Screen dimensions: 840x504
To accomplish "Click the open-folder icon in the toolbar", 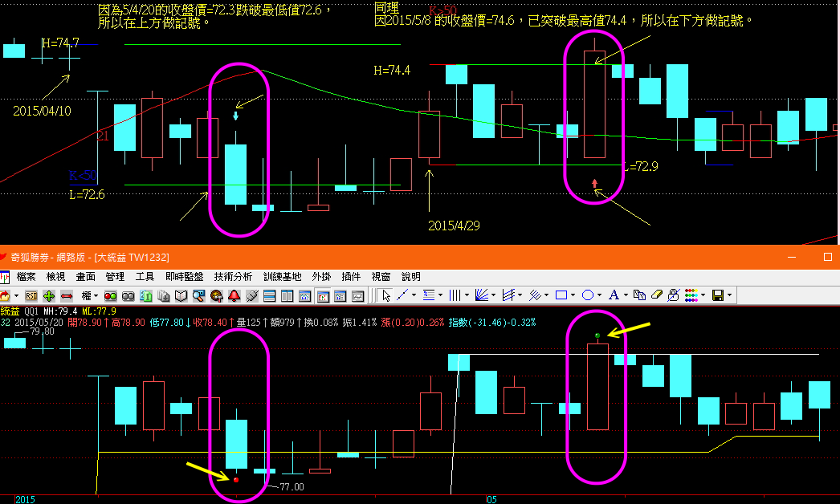I will tap(5, 295).
